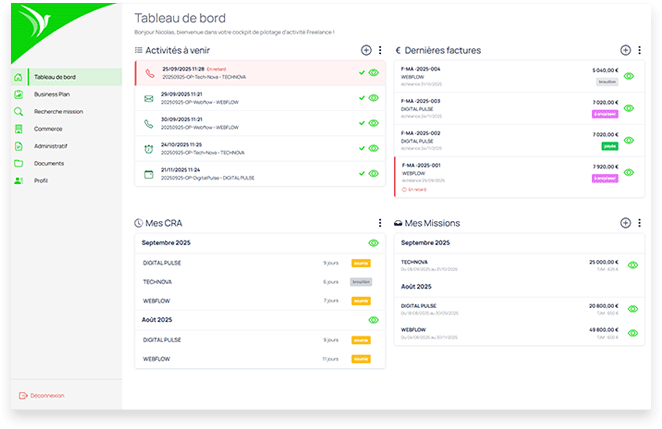Click the green payée badge on F-MA-2025-002
Screen dimensions: 662x429
pyautogui.click(x=610, y=146)
